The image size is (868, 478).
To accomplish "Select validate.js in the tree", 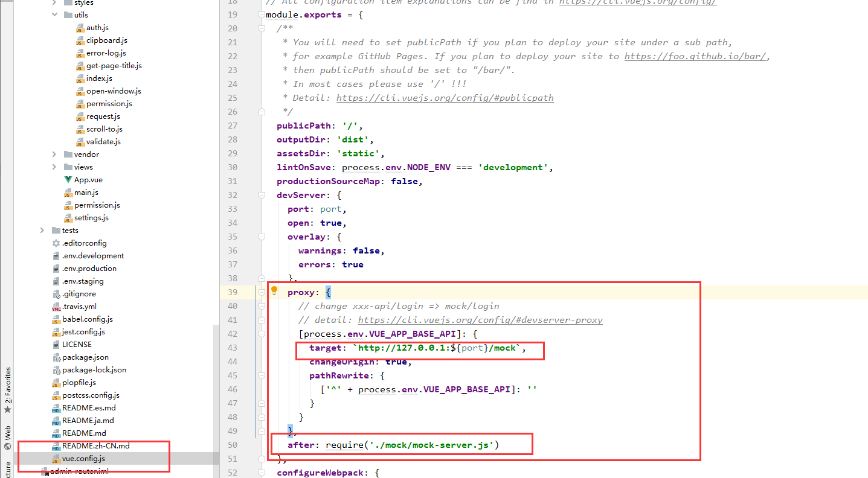I will tap(103, 142).
